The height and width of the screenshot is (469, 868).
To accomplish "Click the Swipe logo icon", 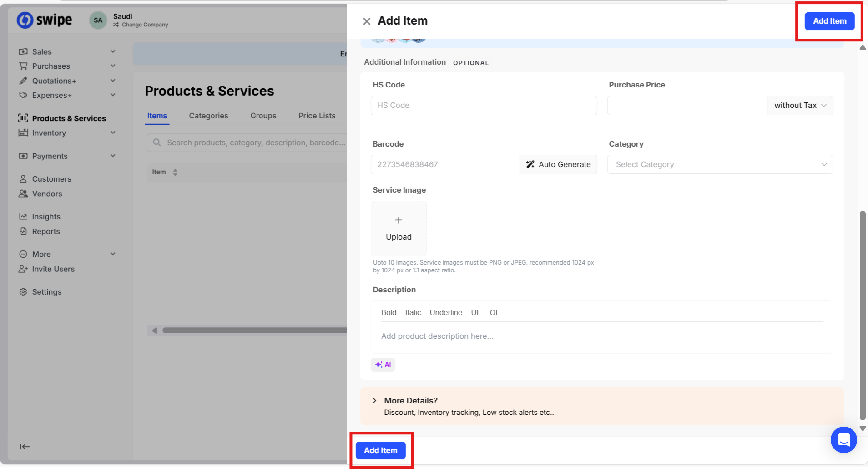I will (25, 20).
